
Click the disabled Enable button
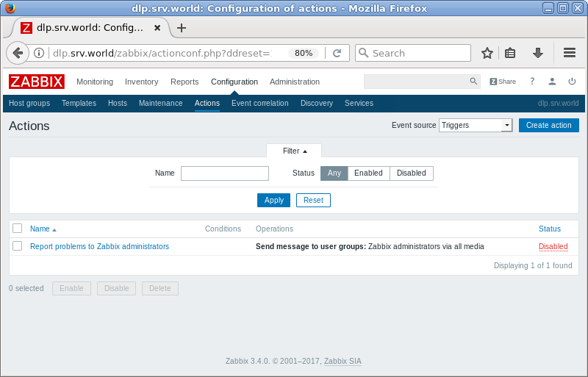click(71, 289)
